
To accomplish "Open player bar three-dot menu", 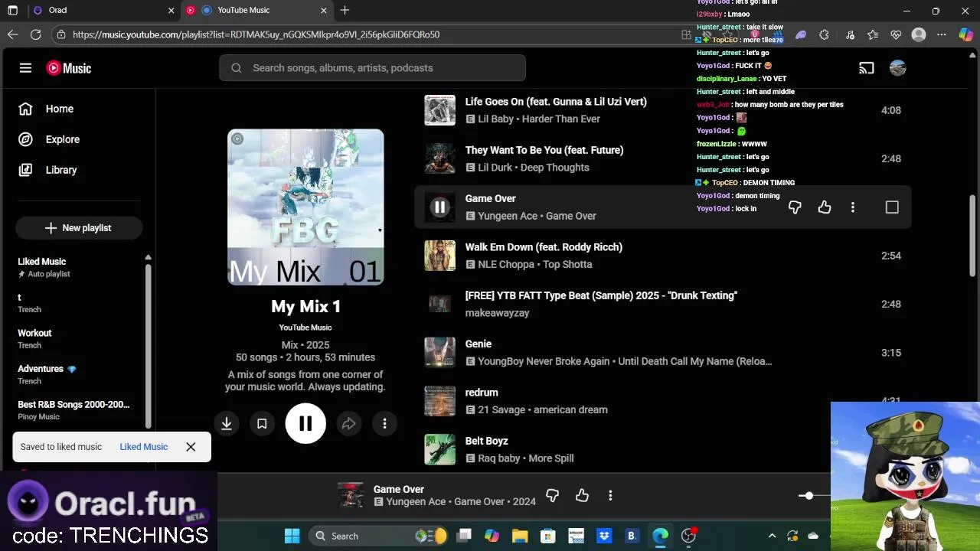I will tap(610, 495).
